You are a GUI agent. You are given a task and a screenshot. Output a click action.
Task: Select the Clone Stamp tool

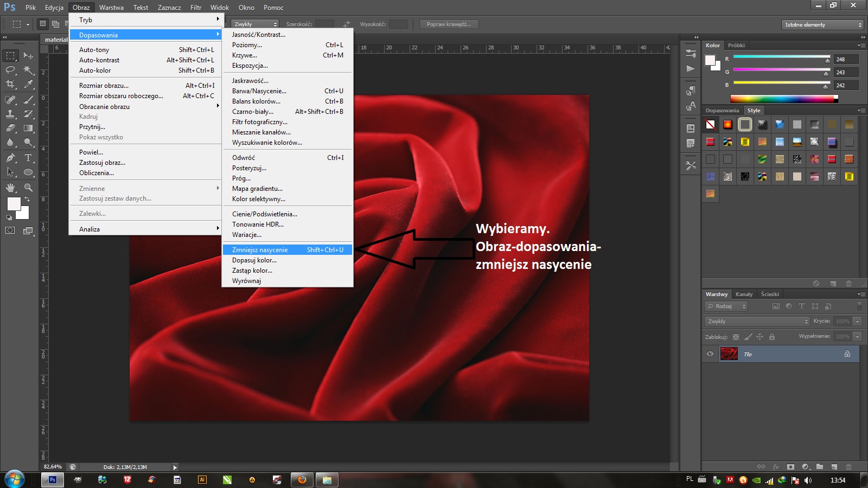(10, 114)
